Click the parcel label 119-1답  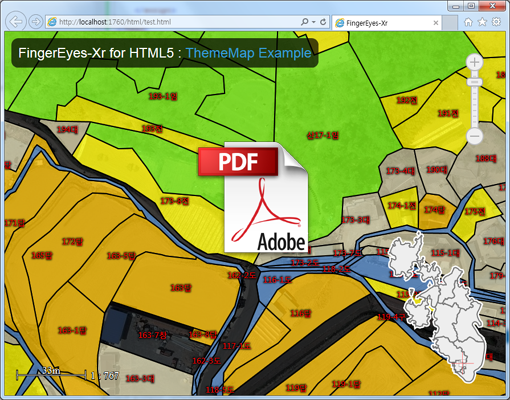tap(346, 385)
